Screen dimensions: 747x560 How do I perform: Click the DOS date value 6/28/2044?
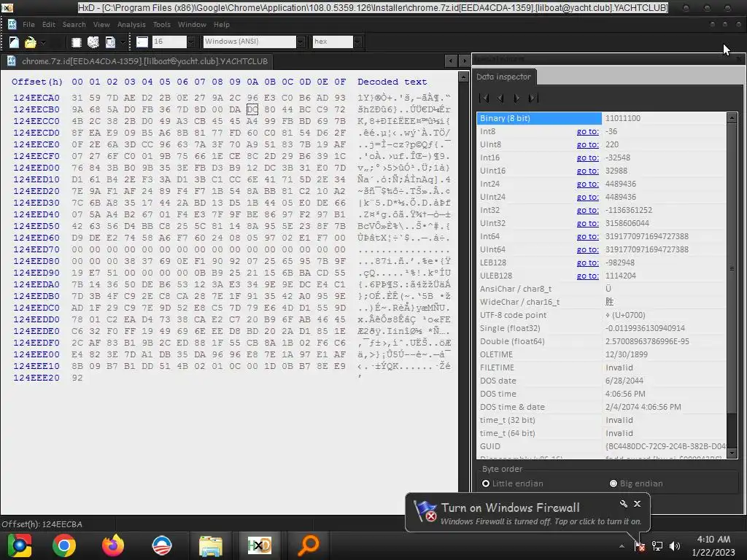(624, 381)
